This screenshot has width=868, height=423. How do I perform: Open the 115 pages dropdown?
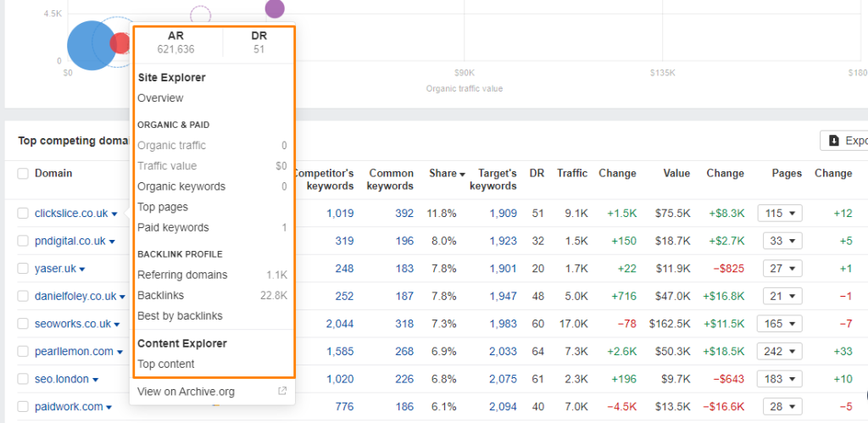[780, 213]
